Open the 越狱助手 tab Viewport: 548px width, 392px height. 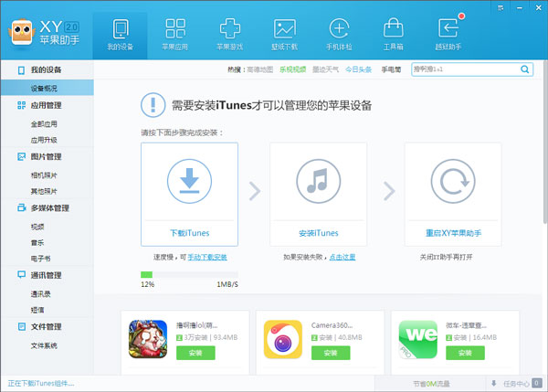[x=448, y=36]
